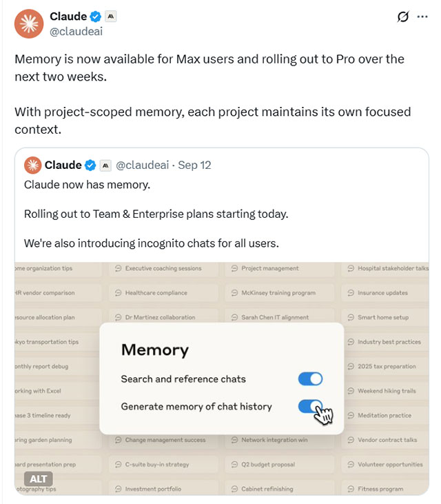The image size is (441, 504).
Task: Click the verified badge in quoted tweet
Action: (x=90, y=165)
